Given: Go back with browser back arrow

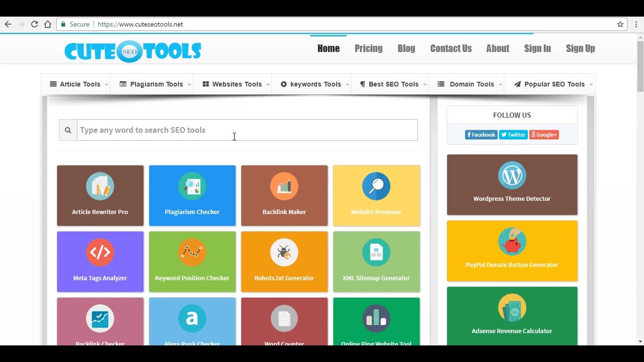Looking at the screenshot, I should click(x=8, y=24).
